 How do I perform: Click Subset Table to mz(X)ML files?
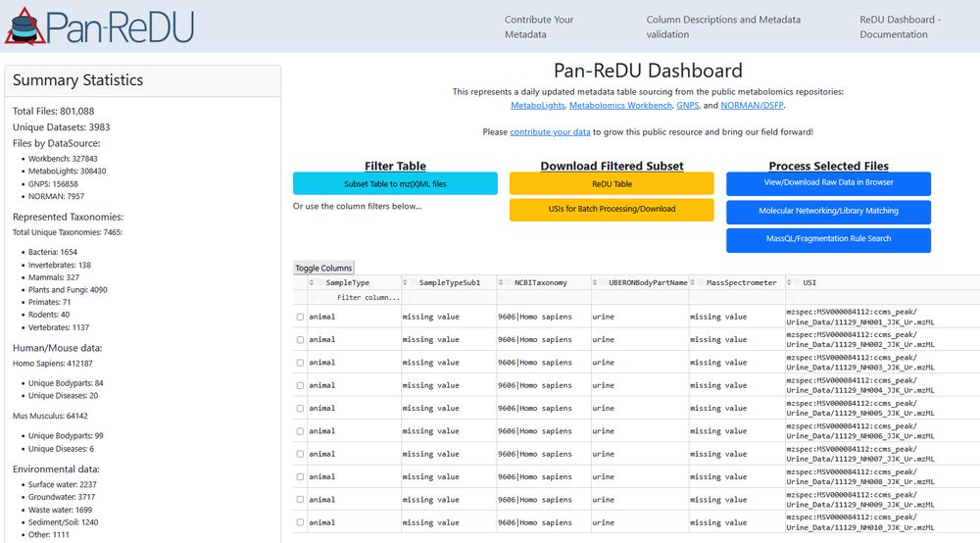395,183
